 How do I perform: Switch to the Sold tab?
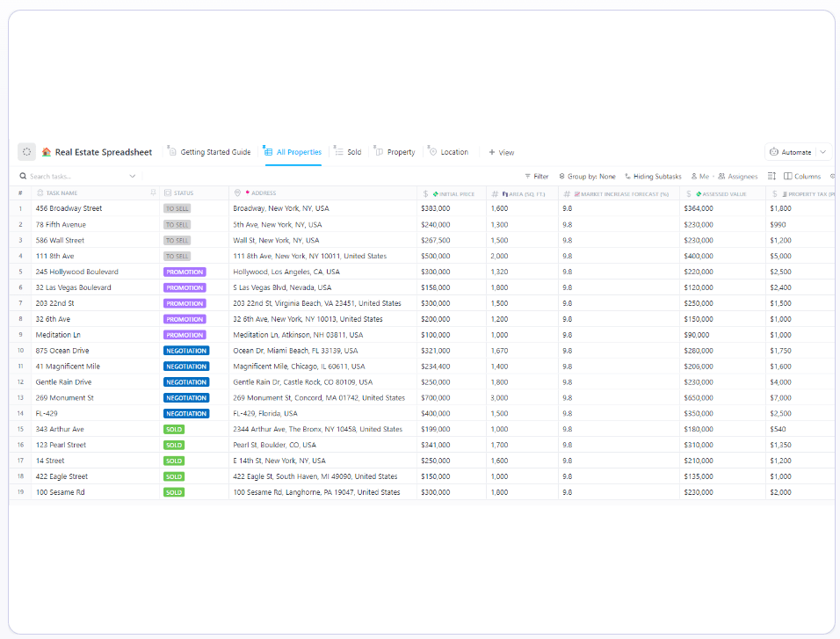(x=348, y=152)
